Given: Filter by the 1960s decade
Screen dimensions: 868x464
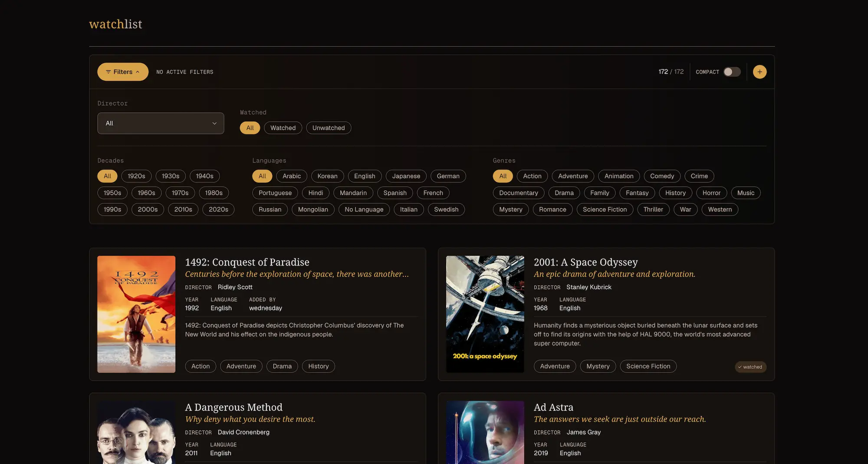Looking at the screenshot, I should (146, 193).
